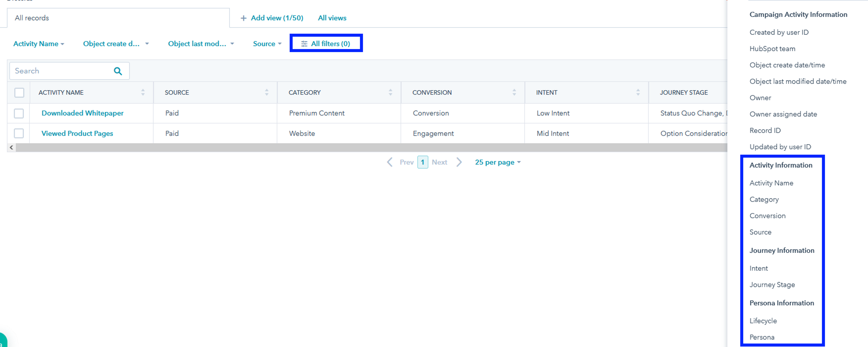Select Journey Stage in property list
The image size is (868, 347).
(x=772, y=285)
